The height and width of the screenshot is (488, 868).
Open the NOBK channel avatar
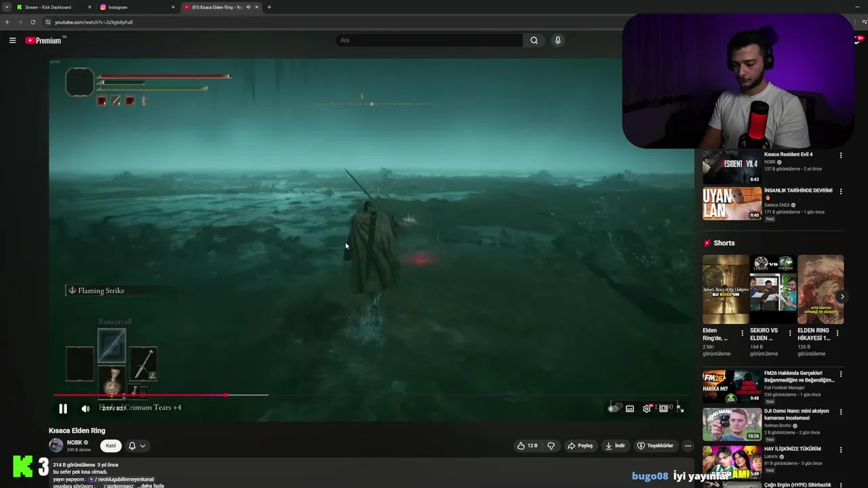point(56,445)
